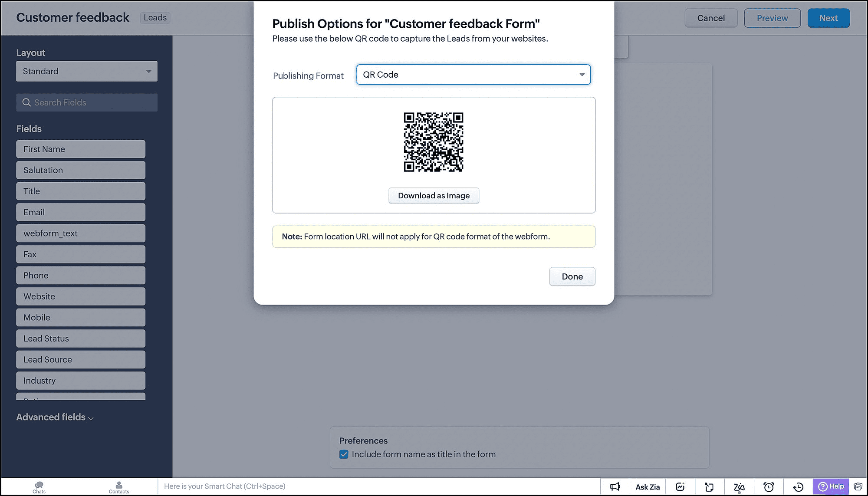Open the sticky notes icon
868x496 pixels.
709,486
